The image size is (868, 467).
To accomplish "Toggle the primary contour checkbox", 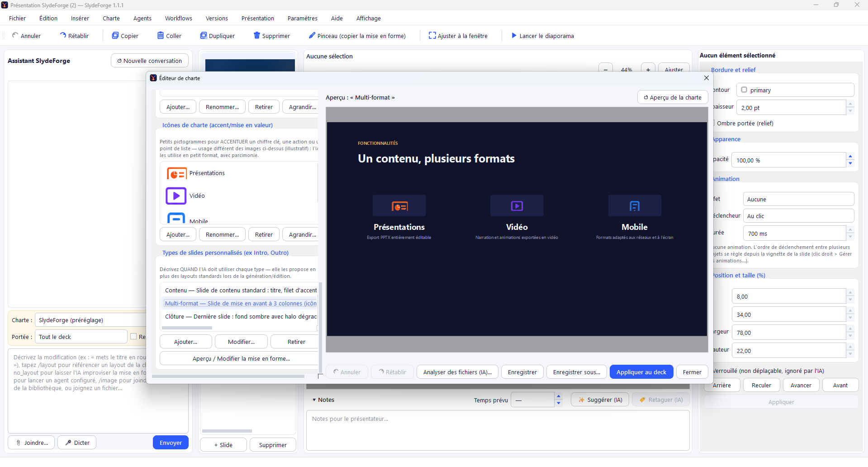I will coord(744,90).
